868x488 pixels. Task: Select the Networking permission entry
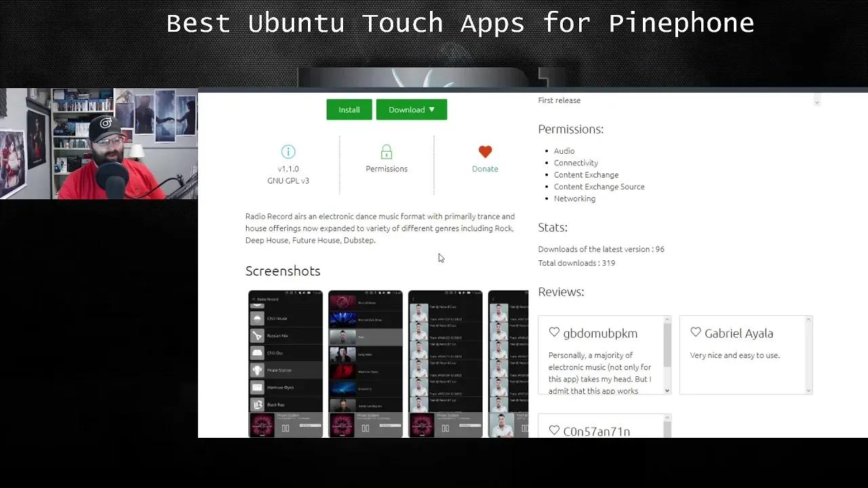(574, 198)
